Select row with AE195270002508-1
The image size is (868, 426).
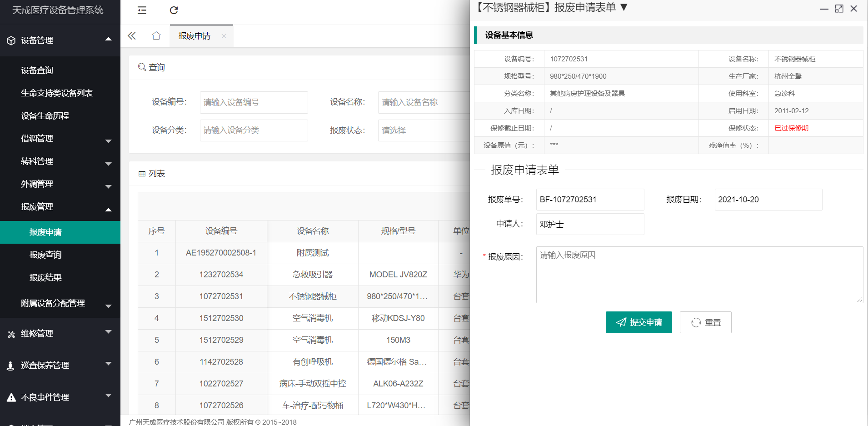coord(221,253)
